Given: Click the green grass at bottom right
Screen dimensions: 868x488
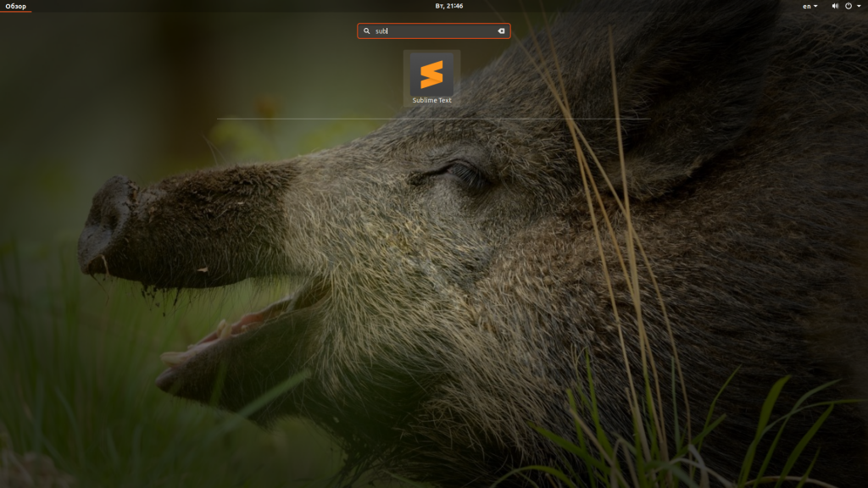Looking at the screenshot, I should click(x=763, y=441).
